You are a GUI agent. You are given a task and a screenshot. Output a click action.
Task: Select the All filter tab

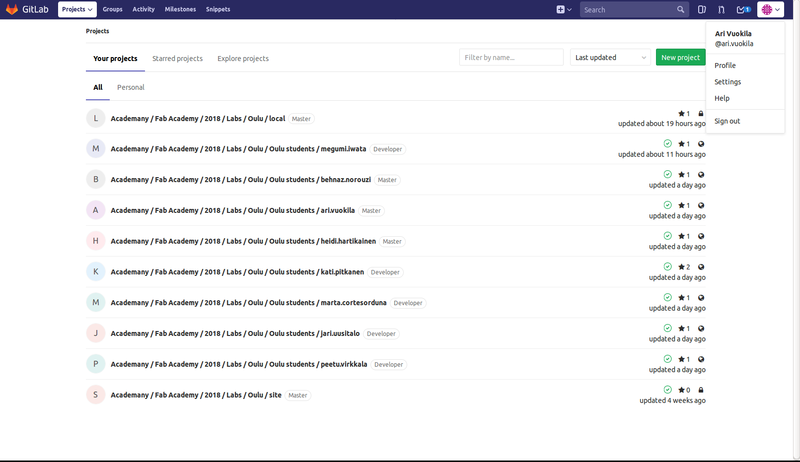98,87
